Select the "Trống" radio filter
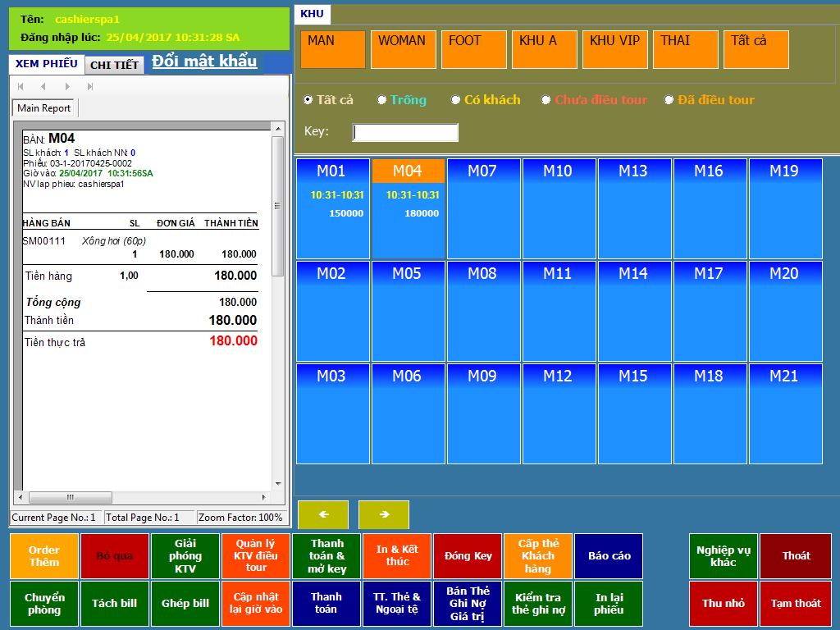Image resolution: width=840 pixels, height=630 pixels. coord(382,100)
